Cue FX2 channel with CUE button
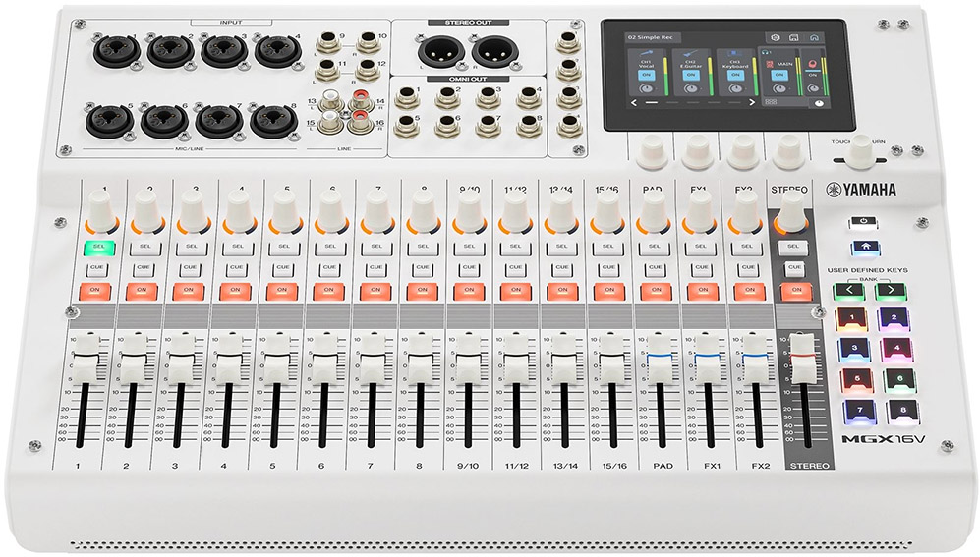This screenshot has height=557, width=980. click(748, 268)
